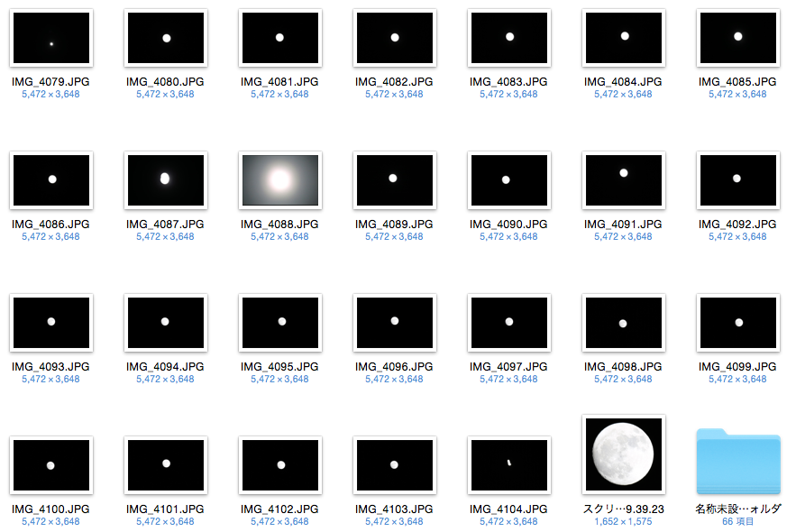Click the IMG_4080.JPG file name
This screenshot has width=796, height=532.
(165, 82)
